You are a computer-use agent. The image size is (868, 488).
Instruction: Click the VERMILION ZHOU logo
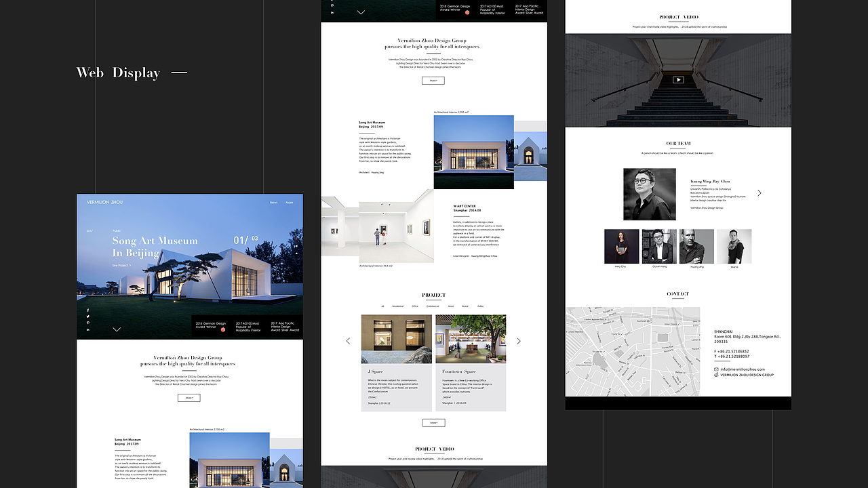[104, 202]
